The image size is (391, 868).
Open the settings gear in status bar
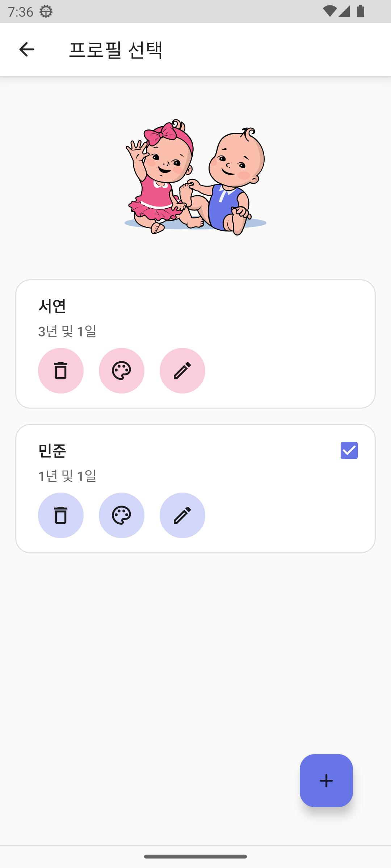[46, 12]
